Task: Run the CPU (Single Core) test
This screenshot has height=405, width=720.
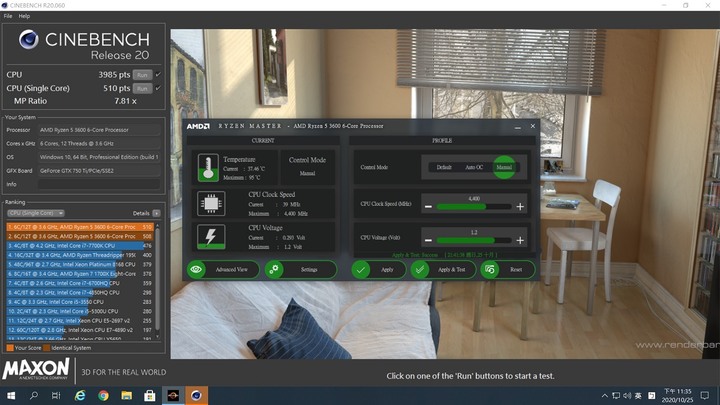Action: coord(142,88)
